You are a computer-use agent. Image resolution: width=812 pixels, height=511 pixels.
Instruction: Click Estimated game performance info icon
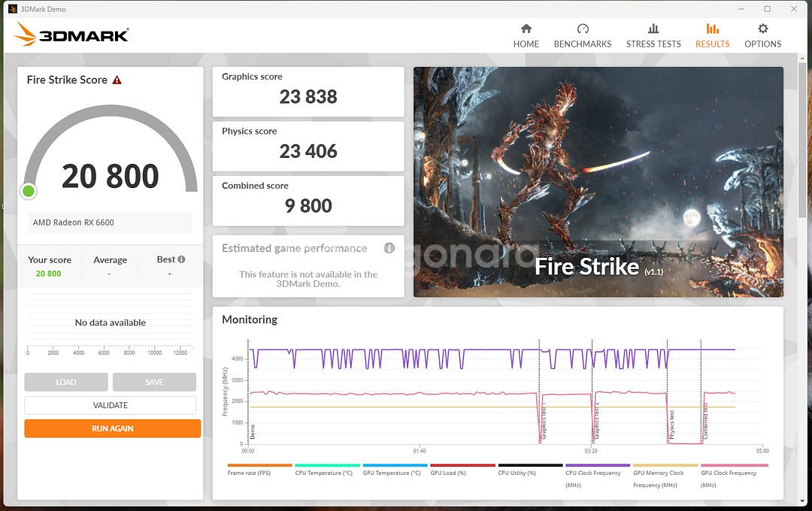(x=389, y=248)
